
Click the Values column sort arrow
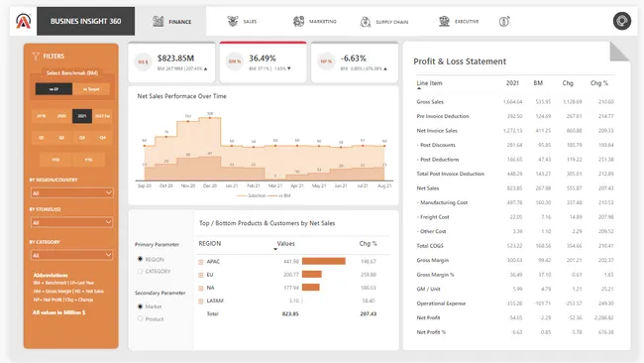click(275, 249)
